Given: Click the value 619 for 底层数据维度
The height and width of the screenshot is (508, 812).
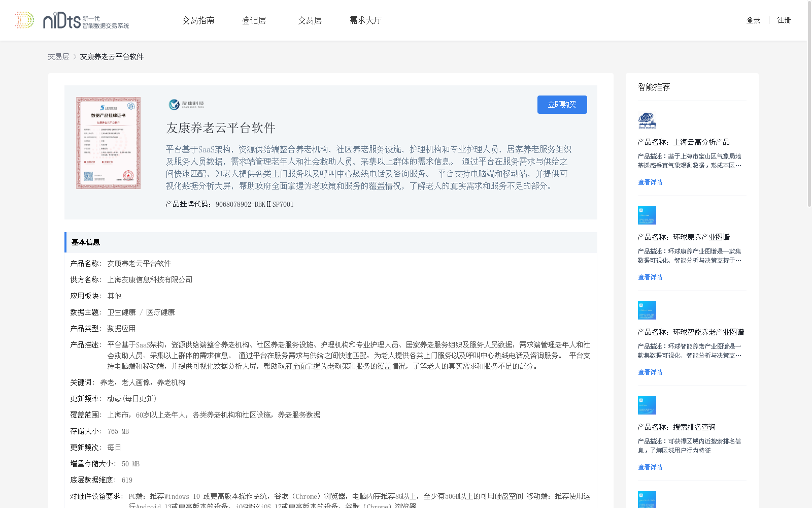Looking at the screenshot, I should click(x=127, y=480).
